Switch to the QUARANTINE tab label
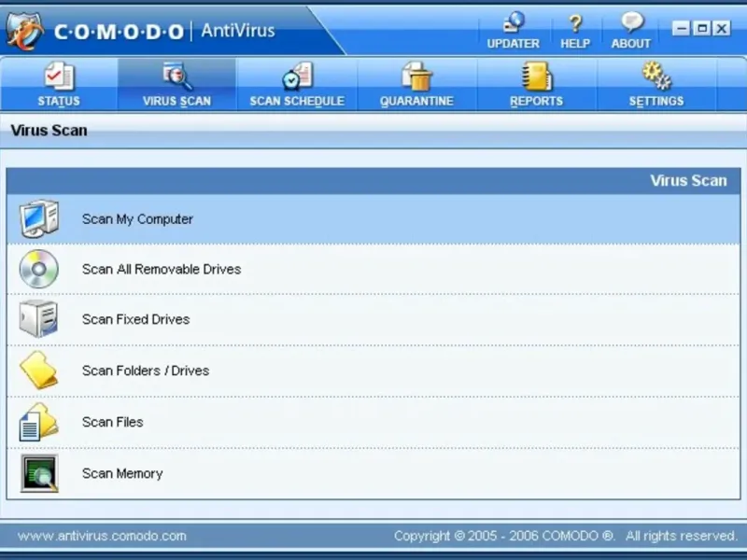The width and height of the screenshot is (747, 560). pos(416,101)
